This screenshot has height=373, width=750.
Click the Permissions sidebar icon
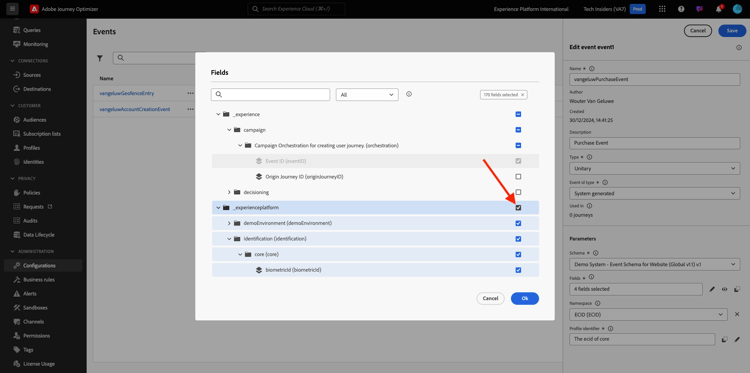[17, 336]
